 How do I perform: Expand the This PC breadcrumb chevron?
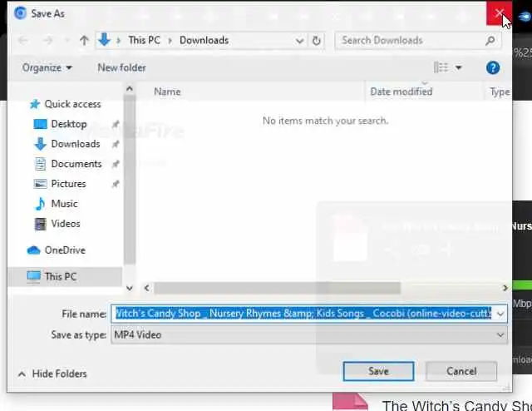[x=170, y=41]
